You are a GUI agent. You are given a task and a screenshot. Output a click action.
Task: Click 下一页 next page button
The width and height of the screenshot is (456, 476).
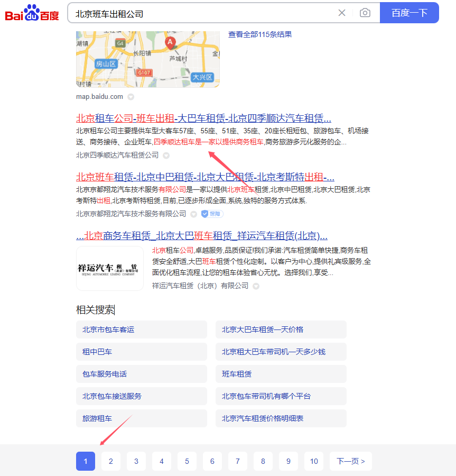[x=351, y=461]
